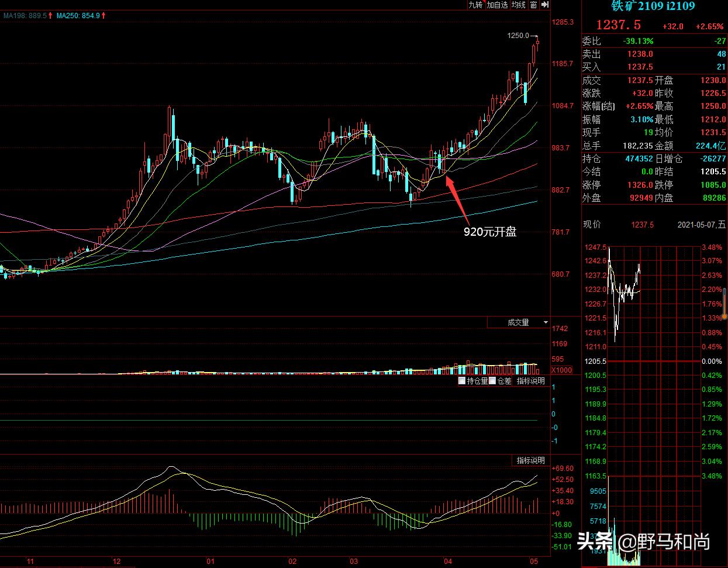Click the date 2021-05-07,五
The height and width of the screenshot is (568, 728).
(x=702, y=225)
